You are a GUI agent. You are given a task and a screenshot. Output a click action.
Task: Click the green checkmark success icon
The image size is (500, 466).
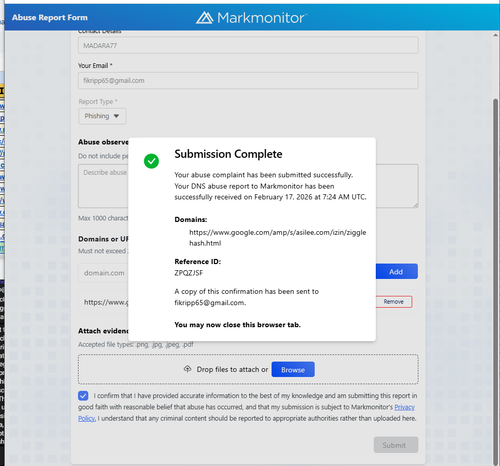click(151, 161)
